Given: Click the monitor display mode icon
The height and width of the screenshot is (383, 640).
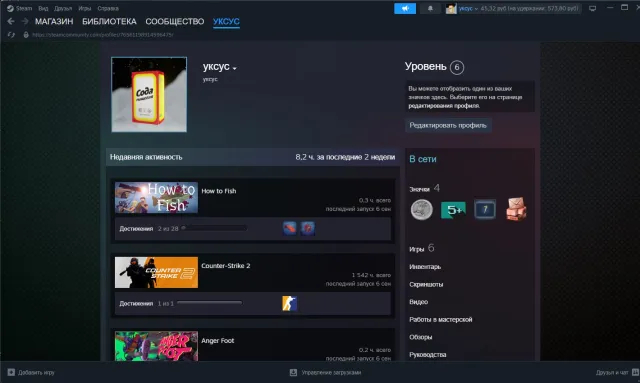Looking at the screenshot, I should pos(592,8).
